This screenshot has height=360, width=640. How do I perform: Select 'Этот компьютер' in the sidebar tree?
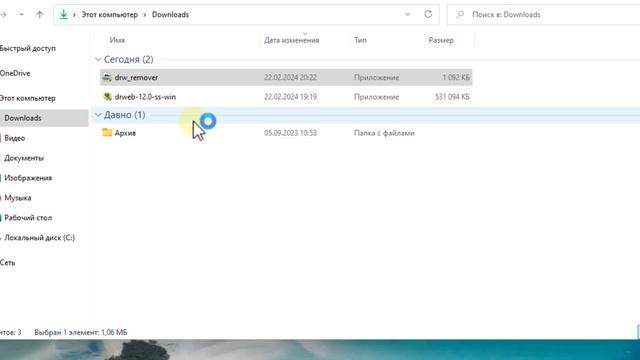(x=28, y=98)
